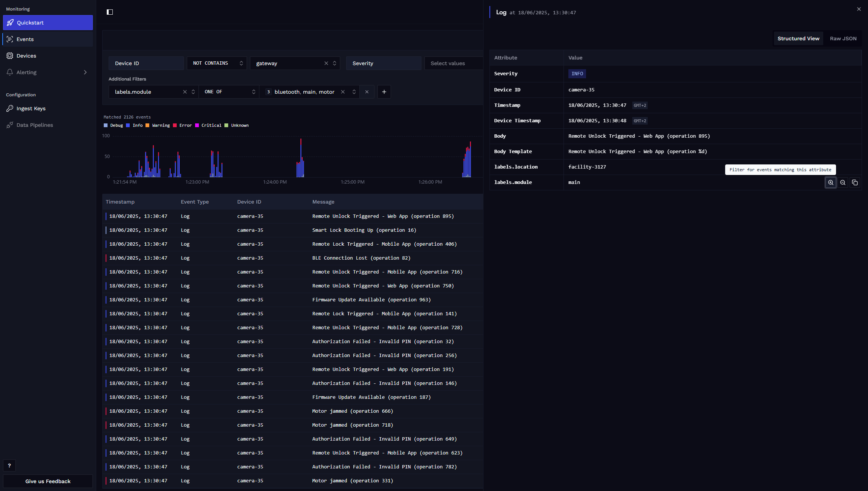Click the GMT+2 badge next to Device Timestamp
This screenshot has height=491, width=868.
640,121
